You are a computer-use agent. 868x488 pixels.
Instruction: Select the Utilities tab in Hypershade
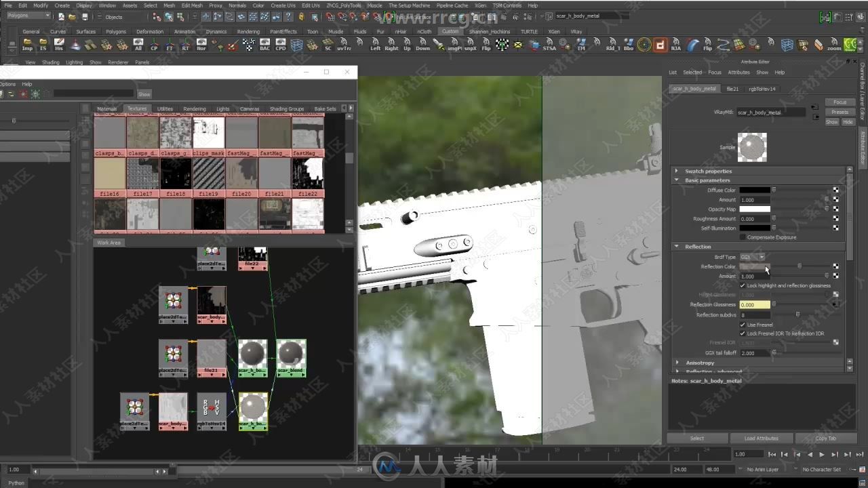[165, 108]
